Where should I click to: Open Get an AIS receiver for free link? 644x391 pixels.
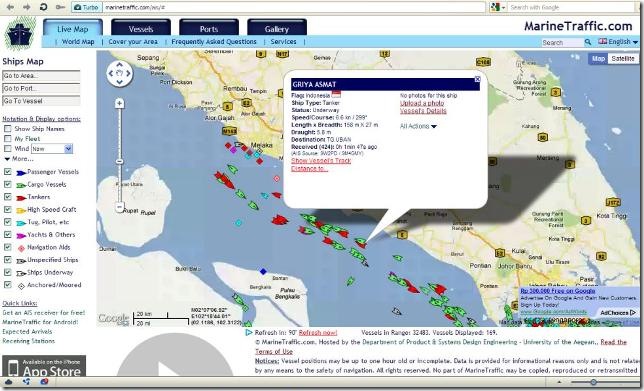[44, 313]
